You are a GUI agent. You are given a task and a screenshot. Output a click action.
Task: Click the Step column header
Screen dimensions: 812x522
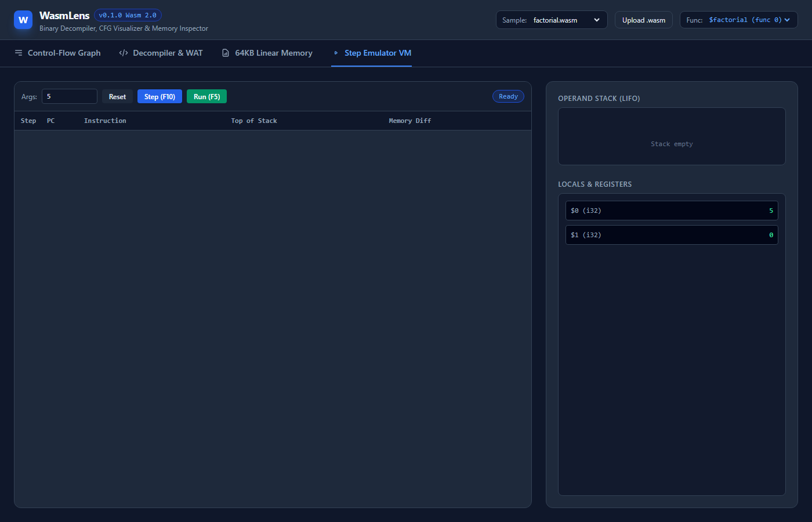[x=28, y=121]
